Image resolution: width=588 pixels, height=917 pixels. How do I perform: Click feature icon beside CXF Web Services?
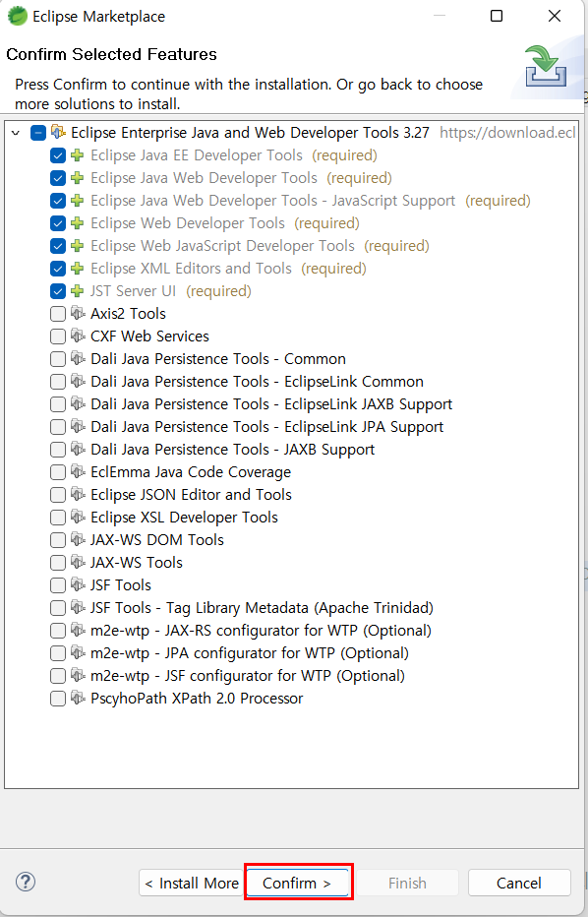click(78, 336)
